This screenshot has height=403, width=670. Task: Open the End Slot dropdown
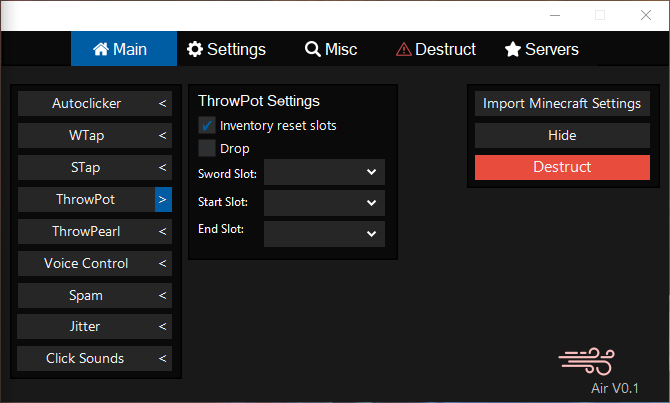324,234
